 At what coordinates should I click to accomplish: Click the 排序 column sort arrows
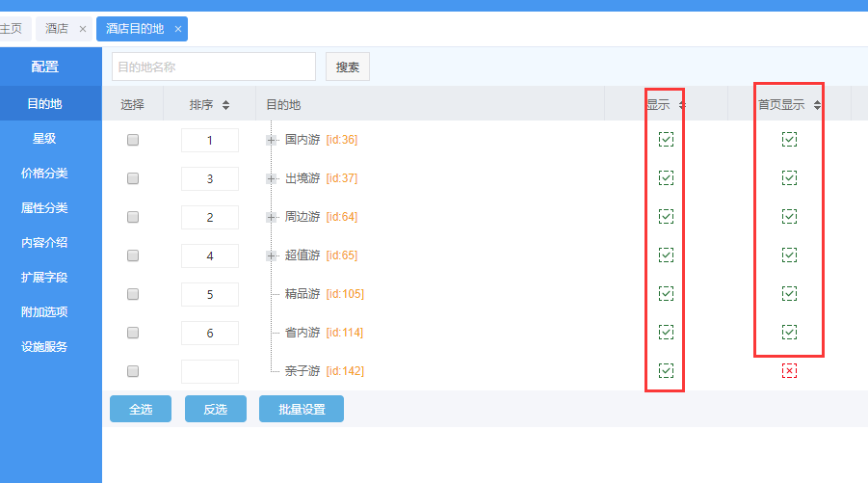225,105
